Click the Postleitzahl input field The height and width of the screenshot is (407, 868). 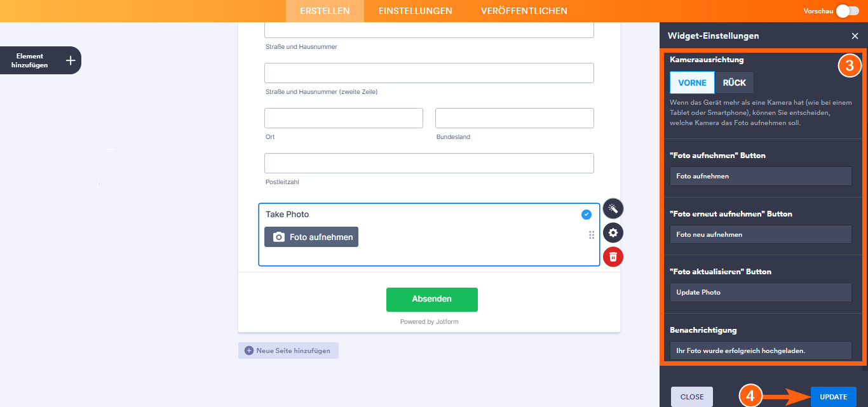pos(429,163)
